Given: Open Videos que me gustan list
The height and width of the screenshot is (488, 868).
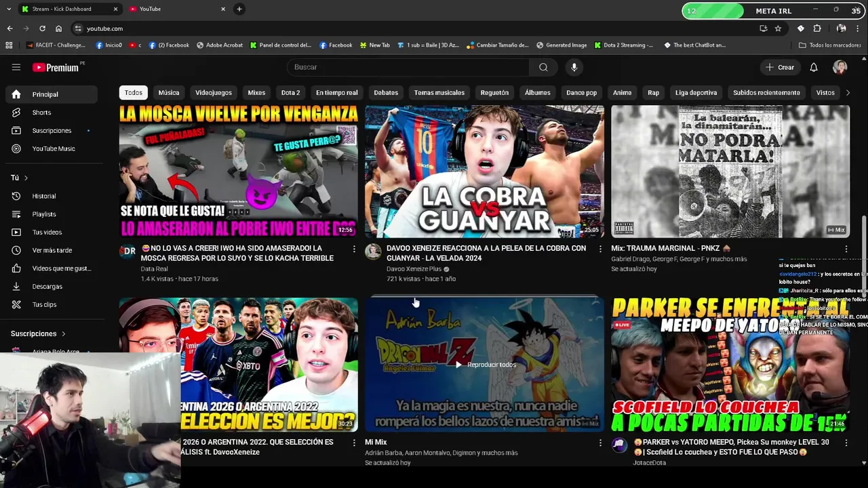Looking at the screenshot, I should 52,268.
